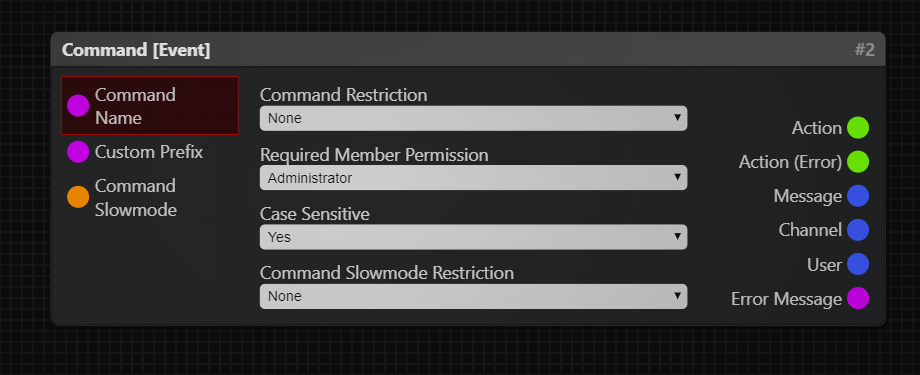Open the Command Slowmode Restriction dropdown
This screenshot has width=920, height=375.
[473, 296]
